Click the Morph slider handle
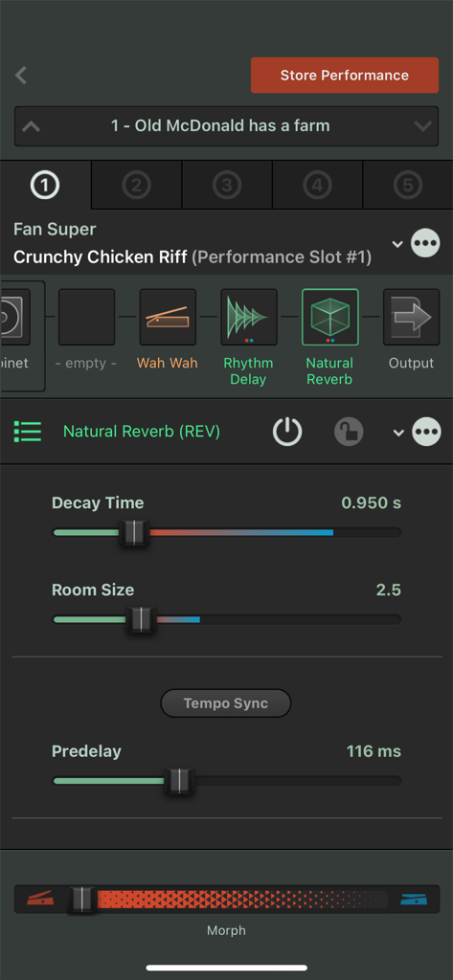The image size is (453, 980). [81, 900]
